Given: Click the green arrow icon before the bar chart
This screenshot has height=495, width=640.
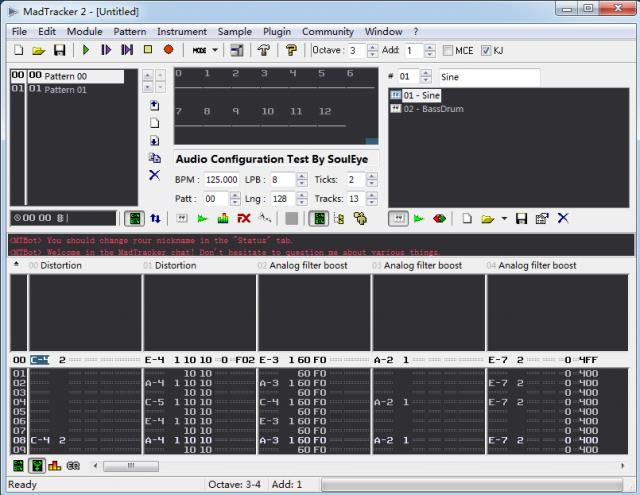Looking at the screenshot, I should 202,219.
